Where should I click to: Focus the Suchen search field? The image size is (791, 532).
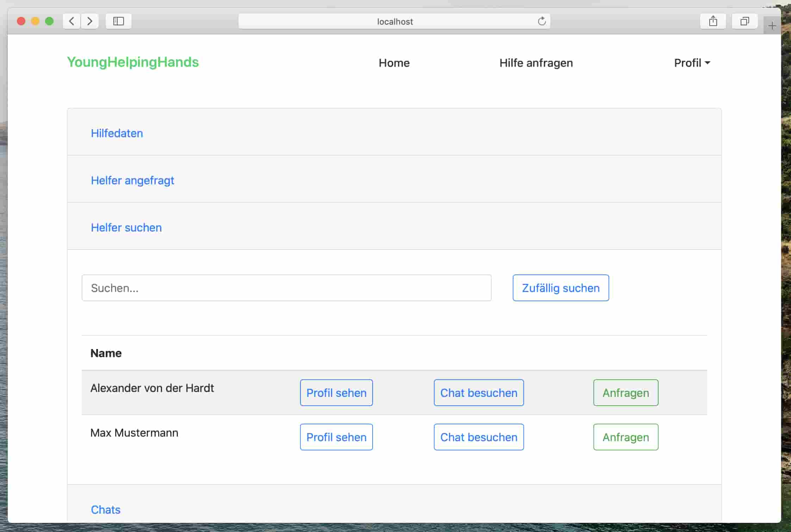[286, 288]
